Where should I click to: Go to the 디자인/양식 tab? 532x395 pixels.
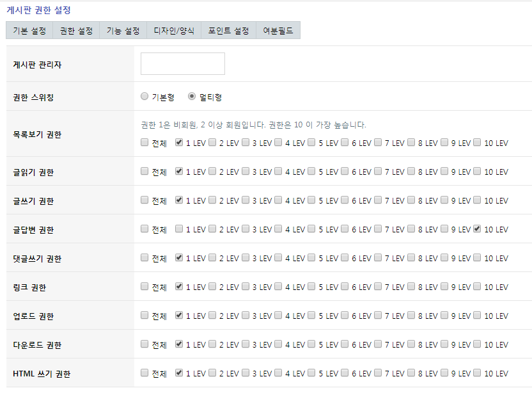(173, 31)
